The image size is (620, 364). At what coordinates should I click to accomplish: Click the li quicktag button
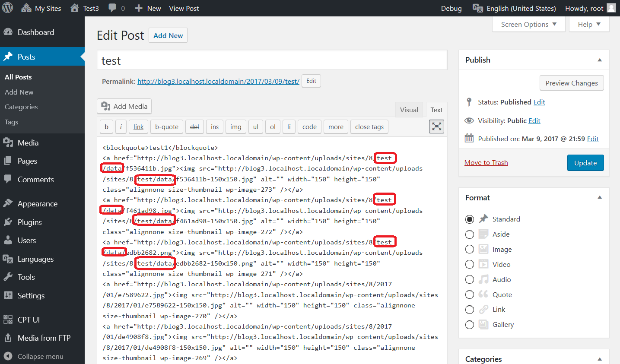[289, 127]
